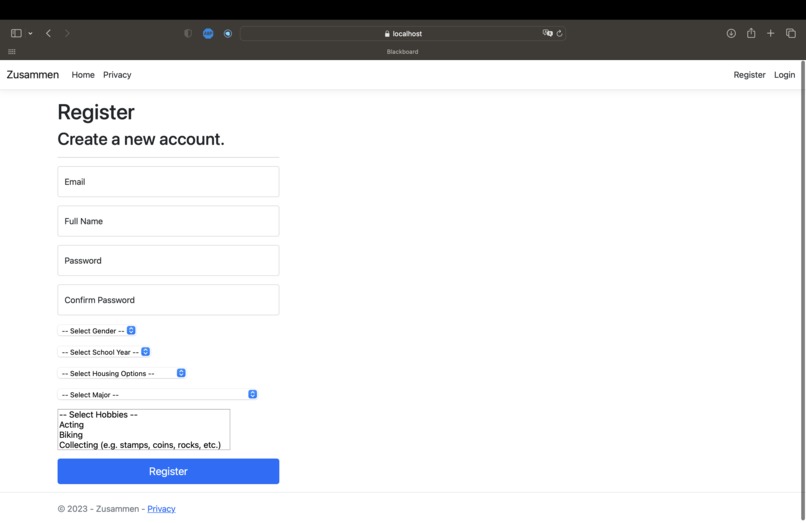Open the circular blue extension icon
The height and width of the screenshot is (523, 806).
[x=228, y=33]
